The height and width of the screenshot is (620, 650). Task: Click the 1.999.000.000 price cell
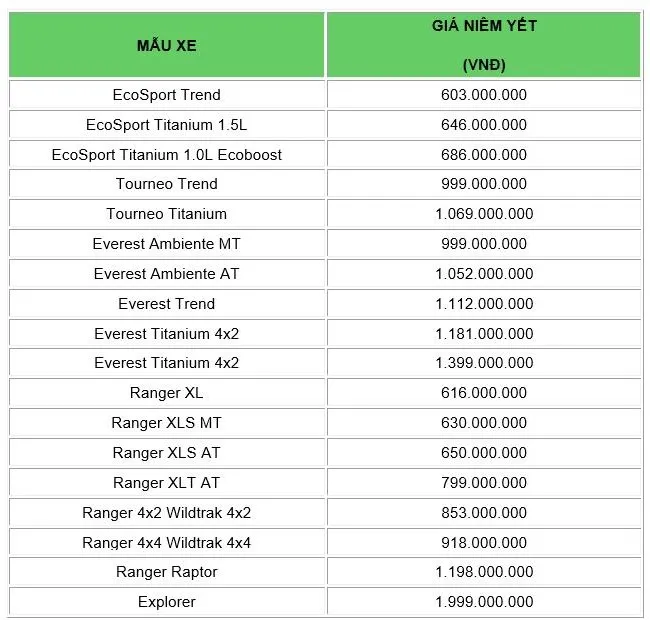tap(484, 602)
